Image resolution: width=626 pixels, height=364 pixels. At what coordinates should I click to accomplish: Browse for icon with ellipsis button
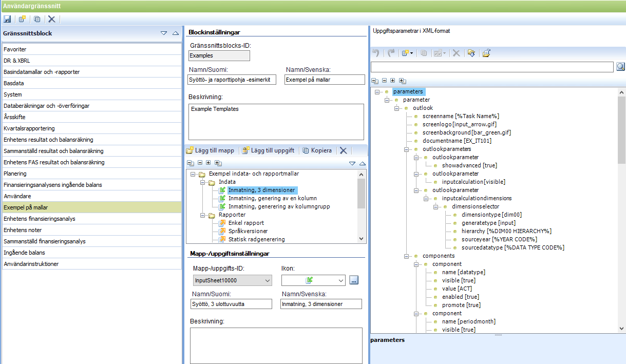point(353,280)
